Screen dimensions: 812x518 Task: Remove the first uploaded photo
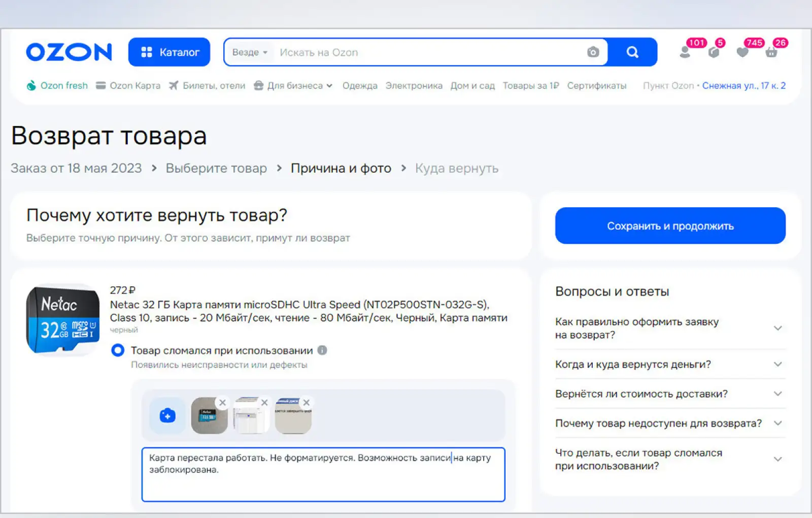tap(222, 403)
